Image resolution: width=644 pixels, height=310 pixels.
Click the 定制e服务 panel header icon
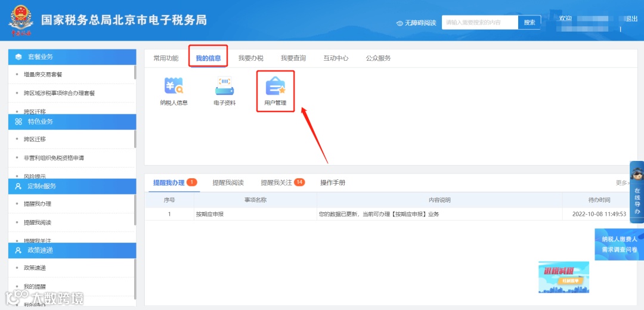(x=18, y=186)
